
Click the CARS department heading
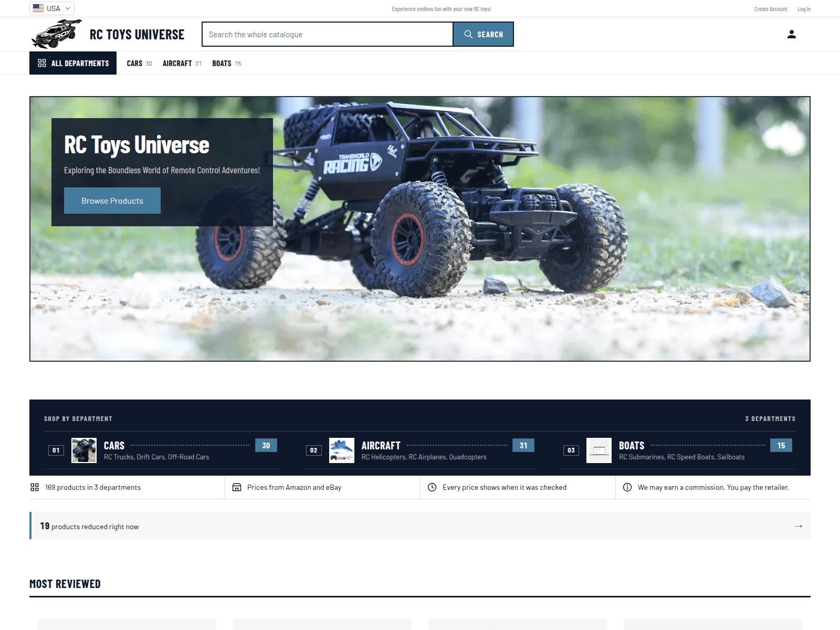(x=114, y=446)
